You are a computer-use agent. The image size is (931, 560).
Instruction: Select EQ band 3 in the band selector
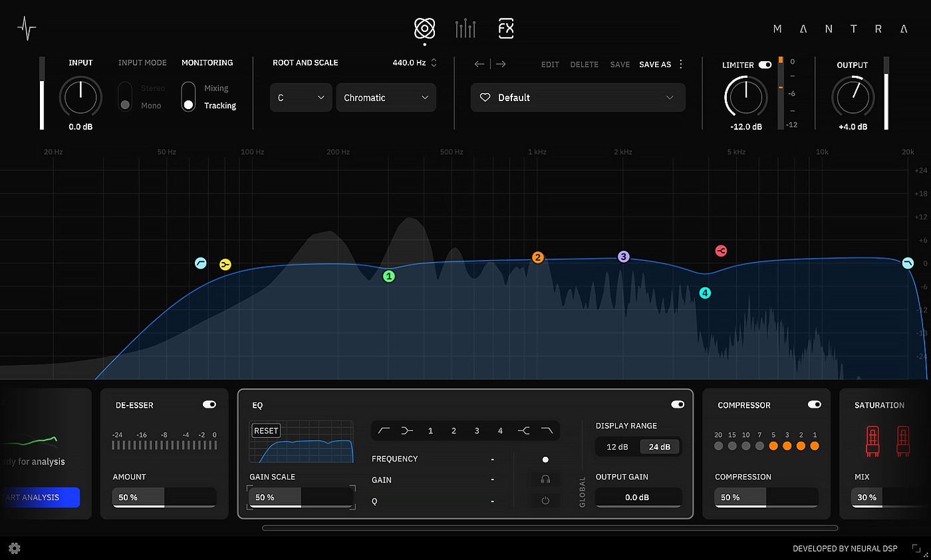point(477,431)
